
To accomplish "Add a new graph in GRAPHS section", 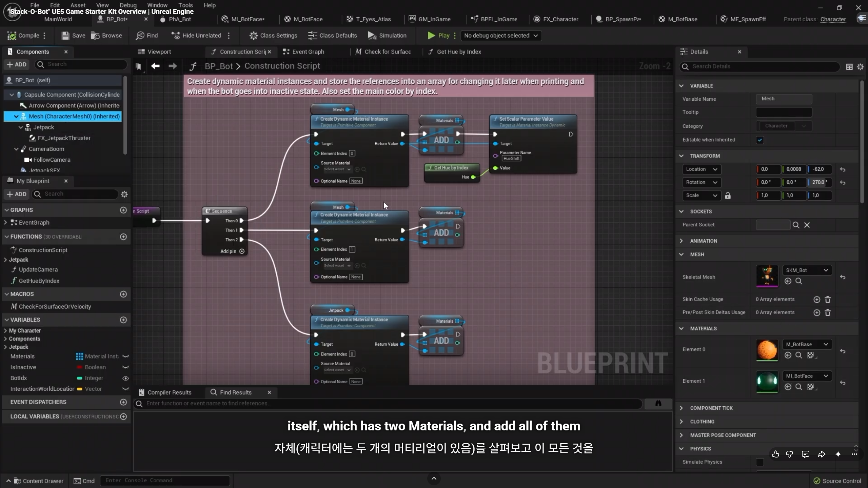I will click(123, 210).
